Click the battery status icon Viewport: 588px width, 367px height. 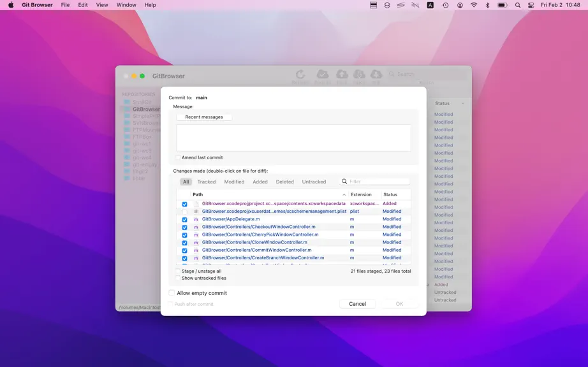click(503, 5)
